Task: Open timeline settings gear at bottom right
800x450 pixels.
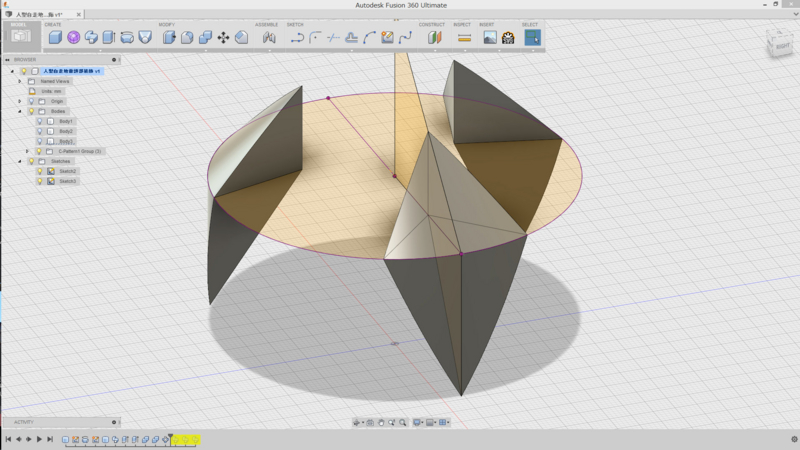Action: [794, 439]
